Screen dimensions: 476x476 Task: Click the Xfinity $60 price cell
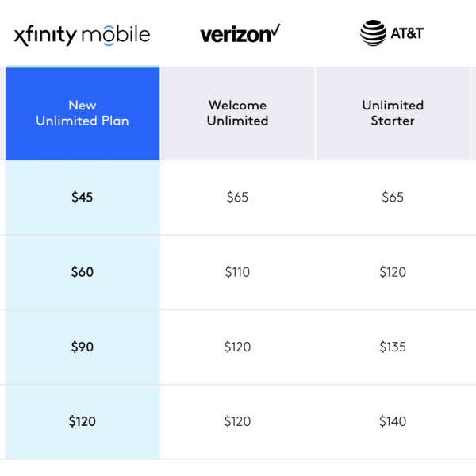[x=83, y=272]
